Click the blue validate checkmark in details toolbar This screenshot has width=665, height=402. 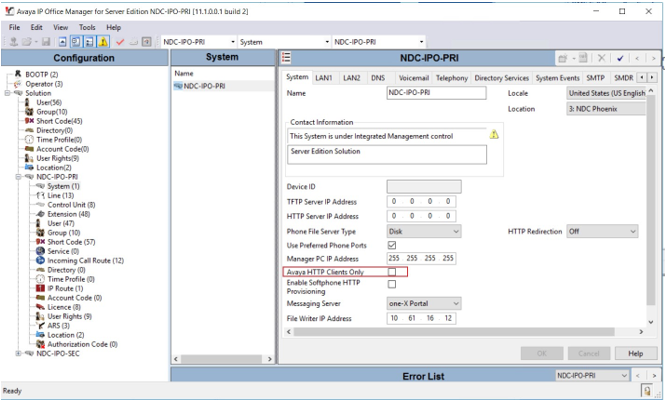(x=620, y=58)
